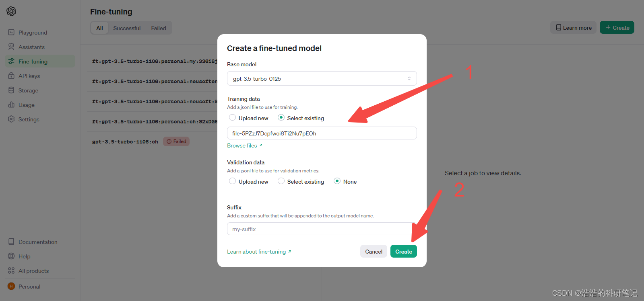Open the Learn about fine-tuning link

(x=259, y=252)
